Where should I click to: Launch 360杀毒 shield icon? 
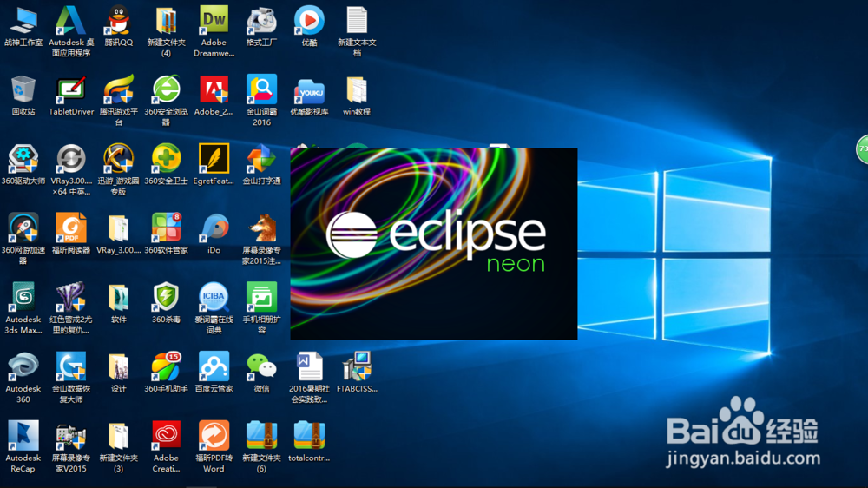click(x=166, y=298)
